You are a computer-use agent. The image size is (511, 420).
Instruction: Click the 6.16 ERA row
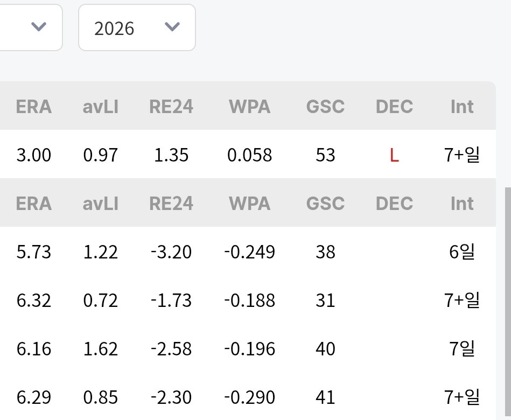248,348
